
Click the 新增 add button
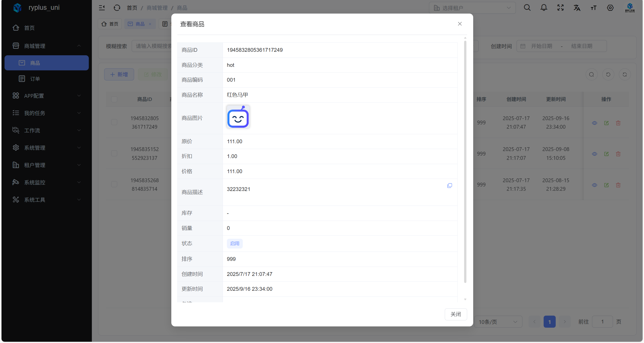tap(119, 74)
